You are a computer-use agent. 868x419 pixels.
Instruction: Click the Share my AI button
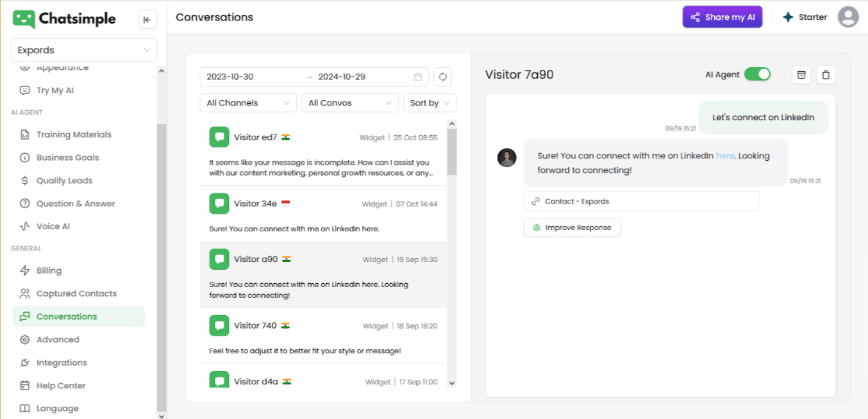722,17
